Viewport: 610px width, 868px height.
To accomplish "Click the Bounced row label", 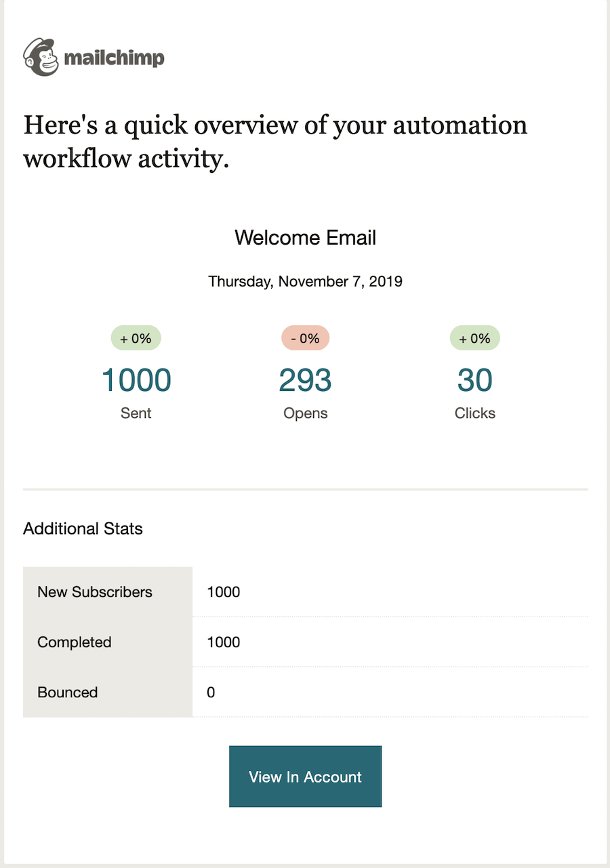I will (68, 692).
